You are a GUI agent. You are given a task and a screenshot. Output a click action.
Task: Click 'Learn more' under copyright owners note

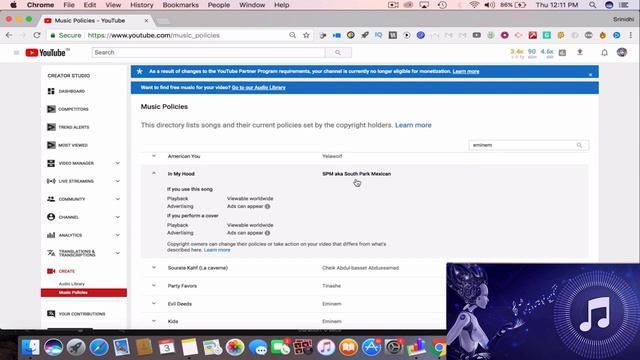[x=217, y=250]
